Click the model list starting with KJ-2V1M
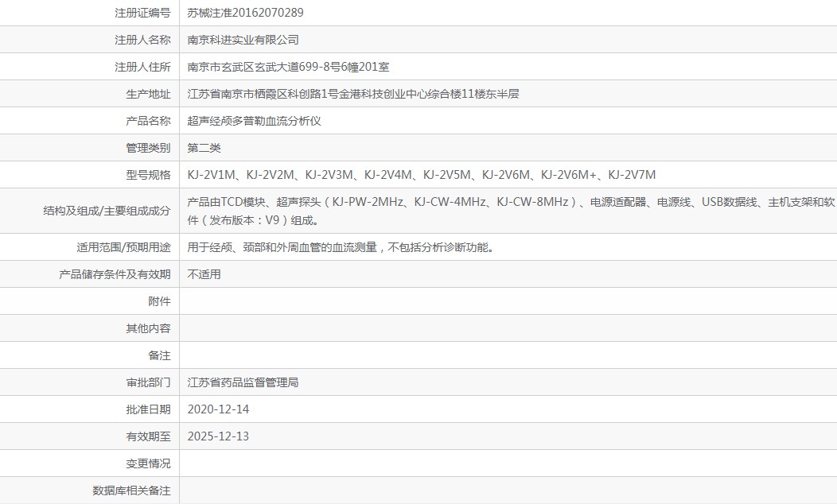The height and width of the screenshot is (504, 837). point(422,175)
